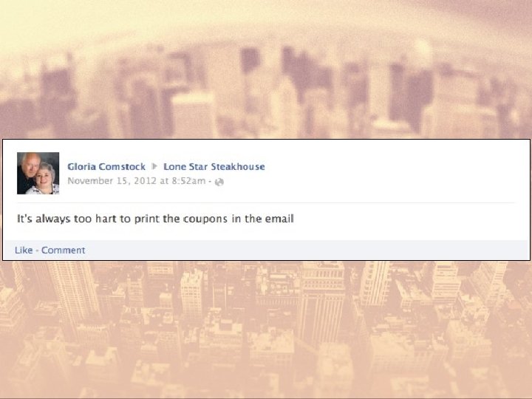Click the "8:52am" time in the timestamp
This screenshot has width=532, height=399.
coord(188,181)
